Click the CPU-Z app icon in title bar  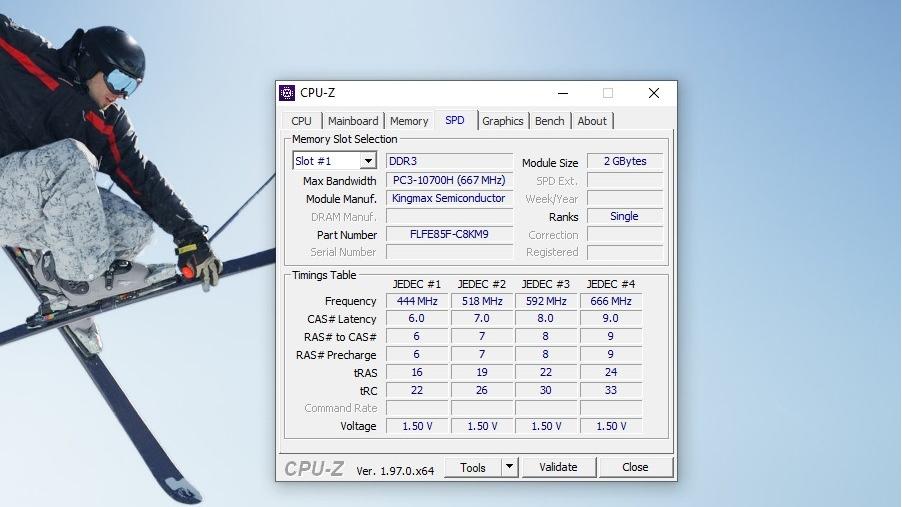click(x=287, y=93)
